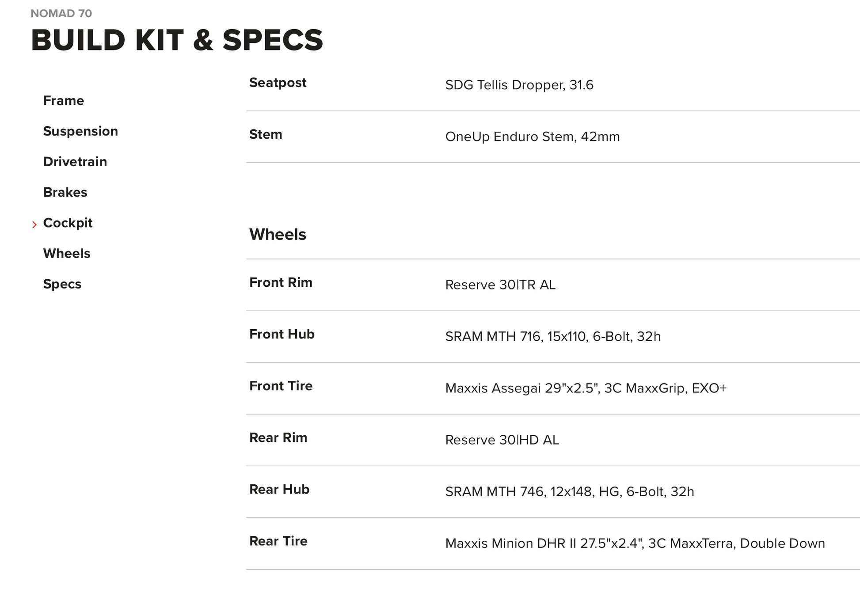Click the Maxxis Minion DHR II spec
This screenshot has width=860, height=616.
point(635,543)
